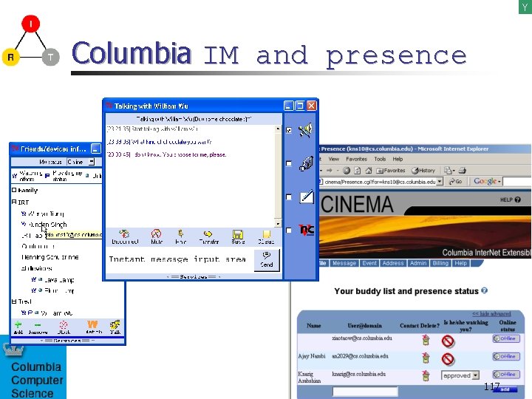Delete contact xiaotaow@cs.columbia.edu via trash icon
Image resolution: width=532 pixels, height=399 pixels.
click(x=426, y=340)
